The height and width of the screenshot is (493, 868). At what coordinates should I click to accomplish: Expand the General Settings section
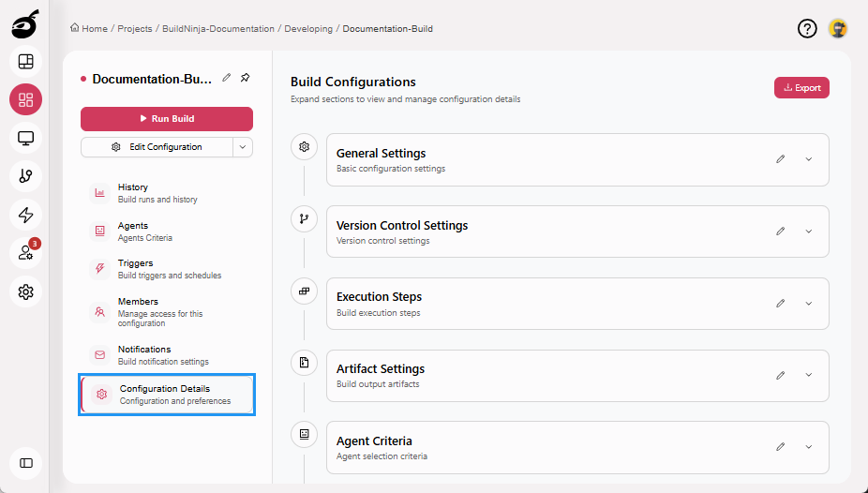point(809,159)
